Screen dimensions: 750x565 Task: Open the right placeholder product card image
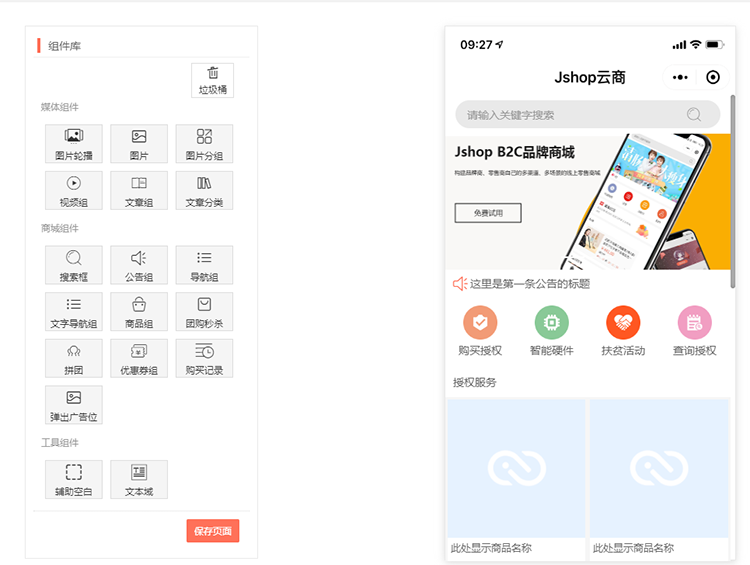[659, 468]
